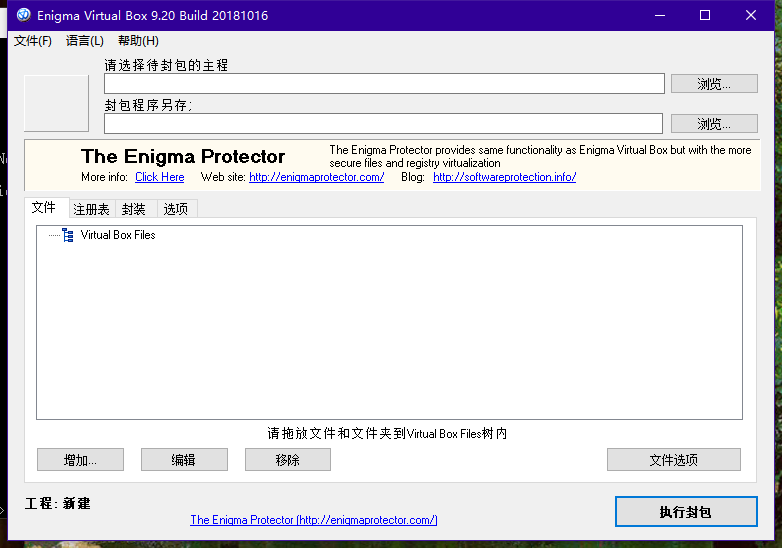Maximize the Enigma Virtual Box window
Image resolution: width=782 pixels, height=548 pixels.
click(x=705, y=15)
